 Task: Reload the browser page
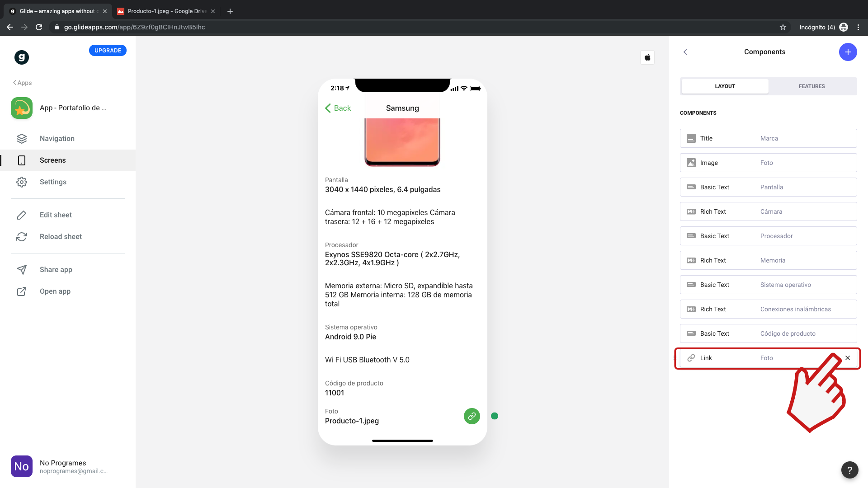[x=39, y=27]
